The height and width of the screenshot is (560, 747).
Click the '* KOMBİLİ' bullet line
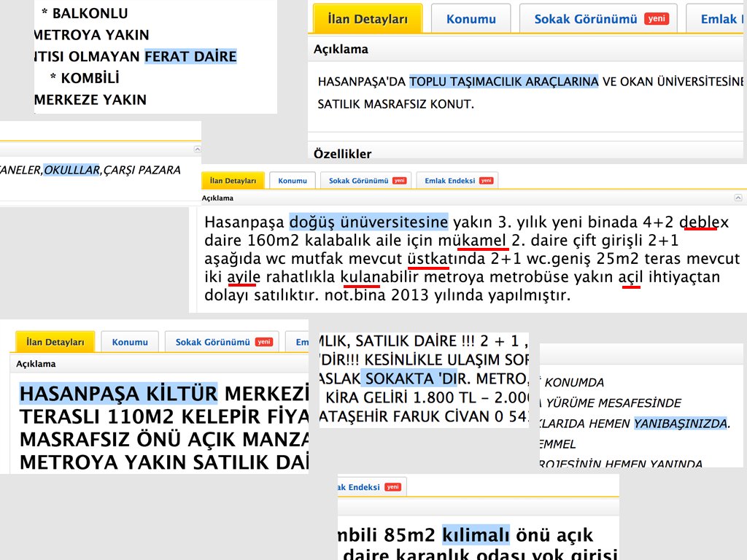[85, 77]
